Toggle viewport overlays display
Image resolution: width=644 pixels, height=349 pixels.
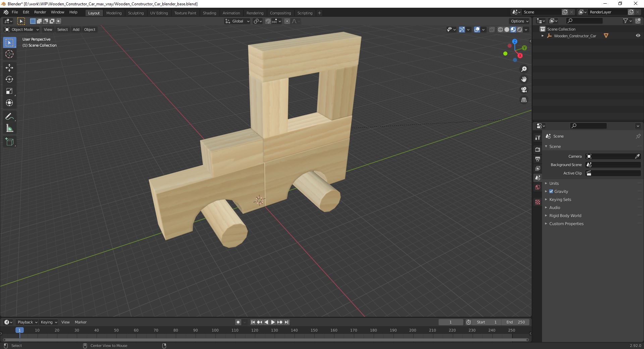pos(477,30)
